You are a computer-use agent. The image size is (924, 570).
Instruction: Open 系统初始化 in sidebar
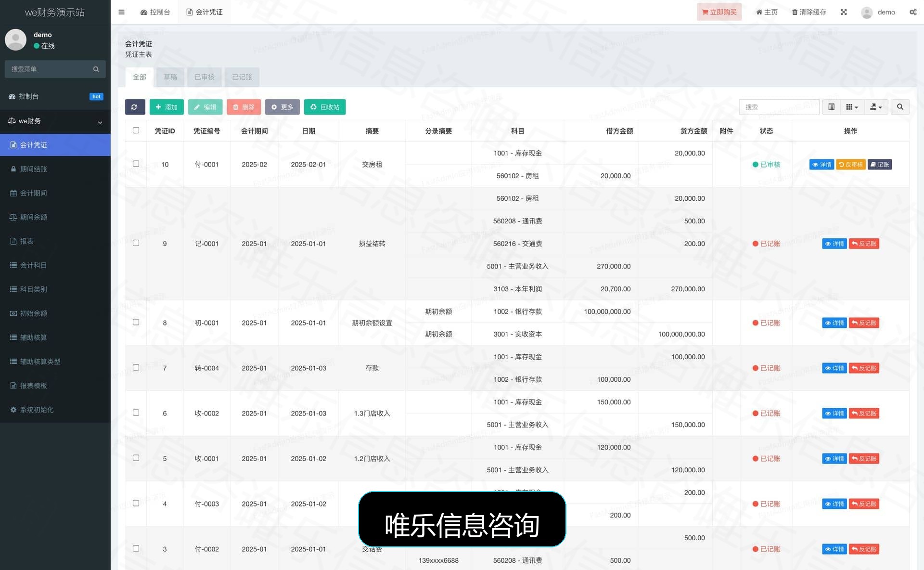coord(55,410)
